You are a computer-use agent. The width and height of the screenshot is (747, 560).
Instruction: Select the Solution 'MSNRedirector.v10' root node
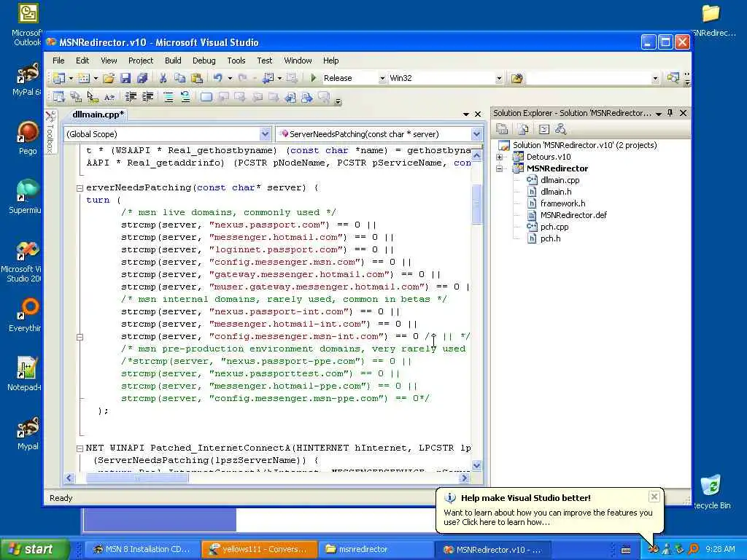584,145
